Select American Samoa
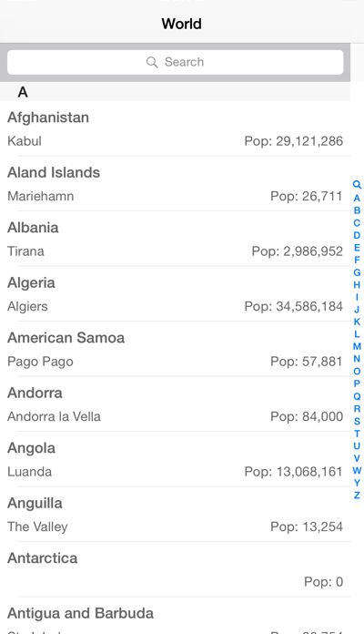 click(x=176, y=349)
